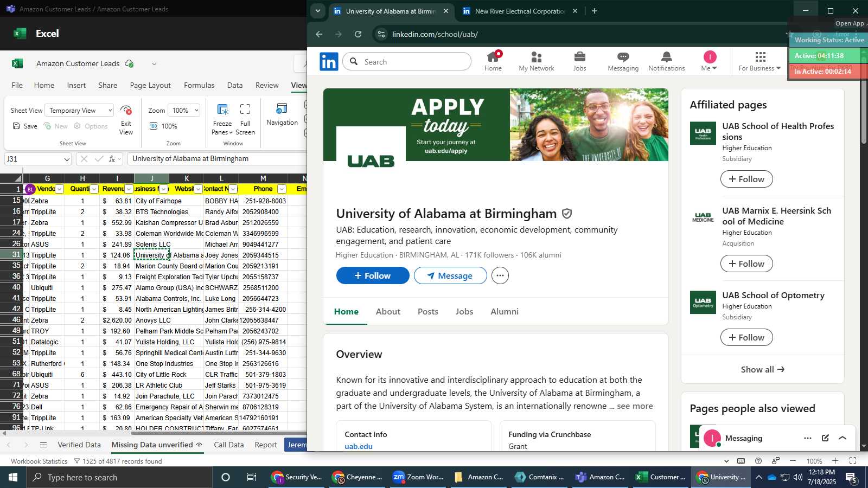Viewport: 868px width, 488px height.
Task: Message University of Alabama at Birmingham
Action: click(450, 275)
